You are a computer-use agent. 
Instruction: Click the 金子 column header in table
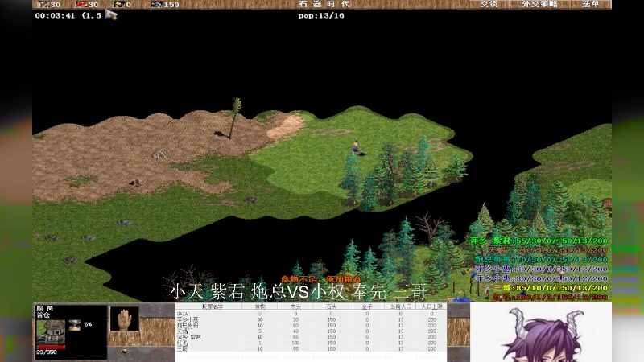tap(367, 306)
